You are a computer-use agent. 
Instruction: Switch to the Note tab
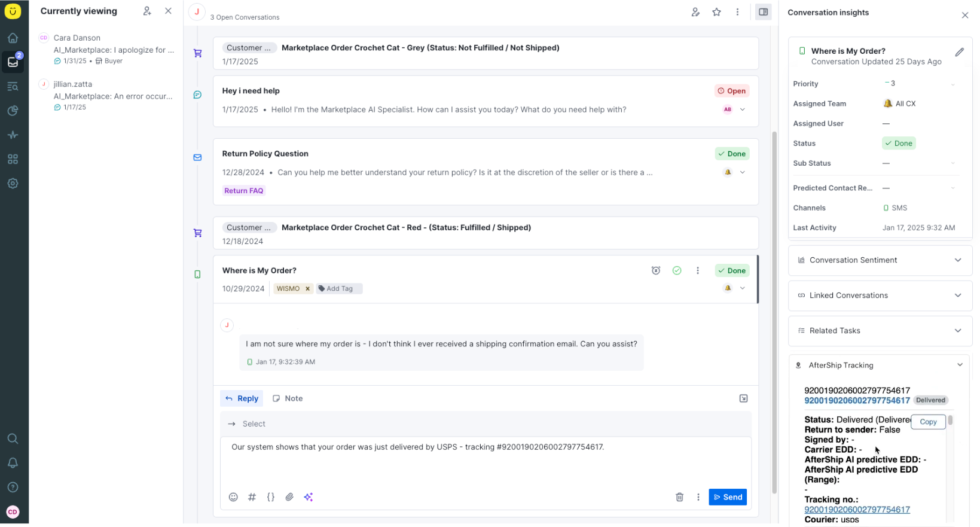click(288, 398)
